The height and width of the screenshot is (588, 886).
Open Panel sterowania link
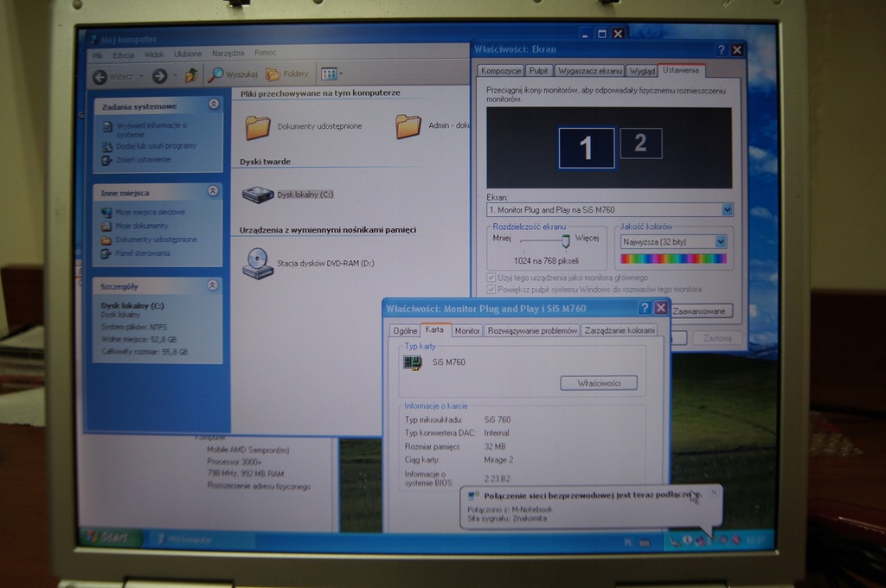143,253
